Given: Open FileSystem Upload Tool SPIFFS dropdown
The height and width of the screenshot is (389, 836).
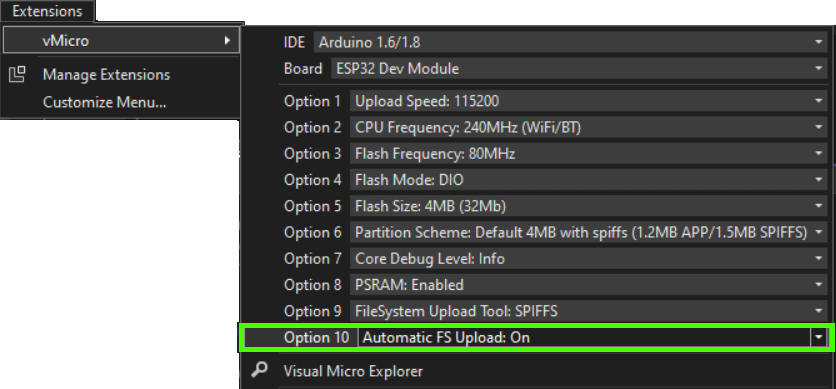Looking at the screenshot, I should click(589, 311).
